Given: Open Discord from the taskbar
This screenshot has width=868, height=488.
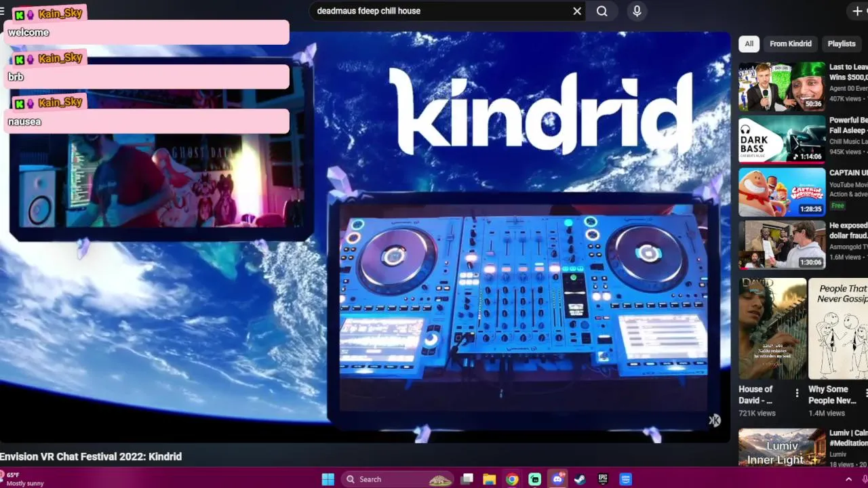Looking at the screenshot, I should click(x=557, y=479).
